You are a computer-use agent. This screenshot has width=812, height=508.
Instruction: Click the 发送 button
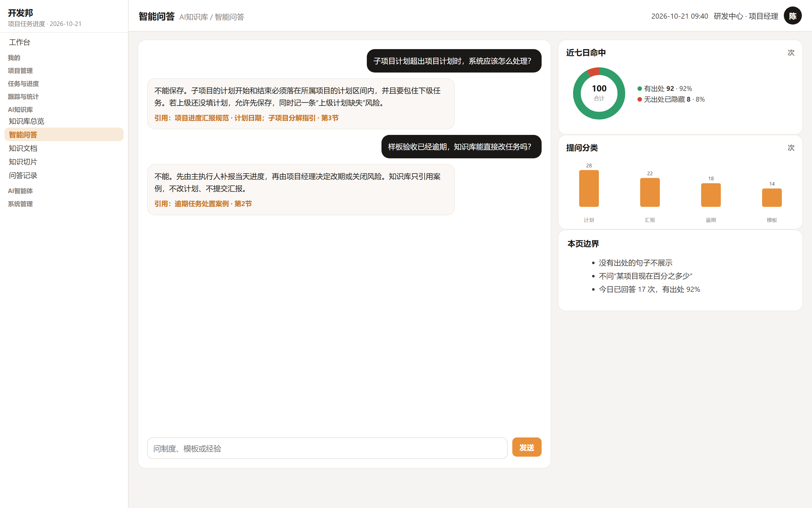(526, 447)
